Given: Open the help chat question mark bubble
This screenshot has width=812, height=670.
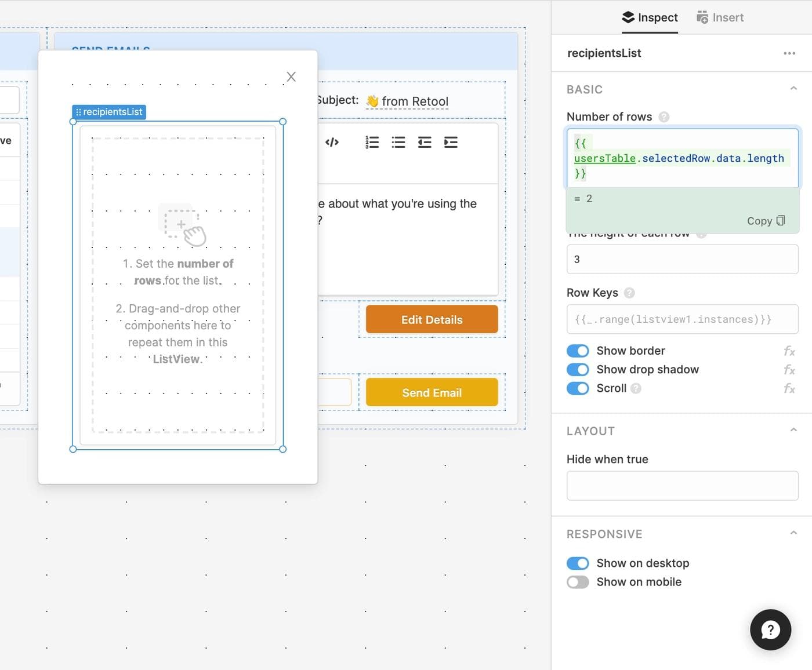Looking at the screenshot, I should coord(770,629).
